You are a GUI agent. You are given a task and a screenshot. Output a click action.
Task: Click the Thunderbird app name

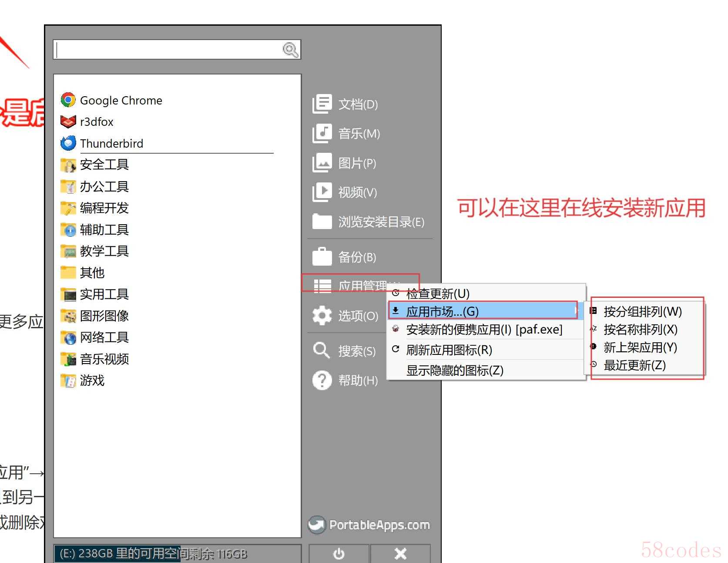point(111,143)
